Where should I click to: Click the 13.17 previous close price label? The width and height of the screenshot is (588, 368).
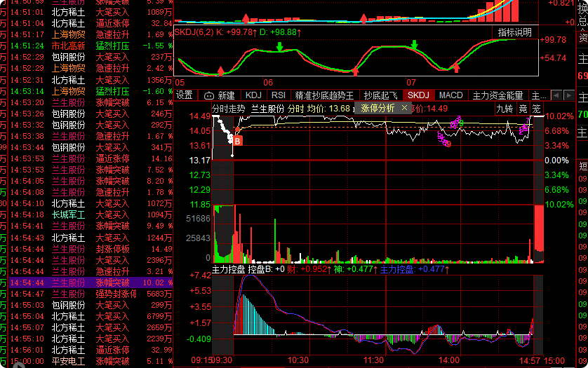click(199, 161)
